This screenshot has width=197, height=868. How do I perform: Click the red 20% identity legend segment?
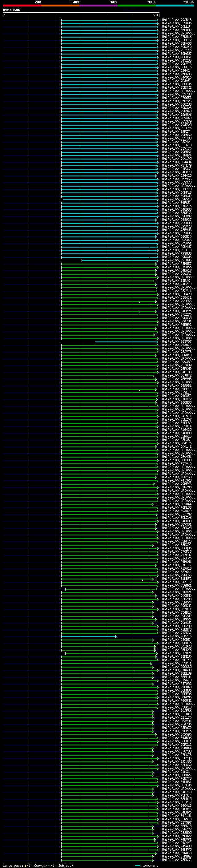22,6
